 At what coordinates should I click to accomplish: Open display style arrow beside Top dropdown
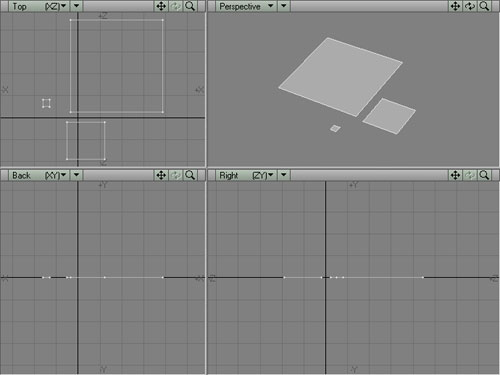point(76,6)
